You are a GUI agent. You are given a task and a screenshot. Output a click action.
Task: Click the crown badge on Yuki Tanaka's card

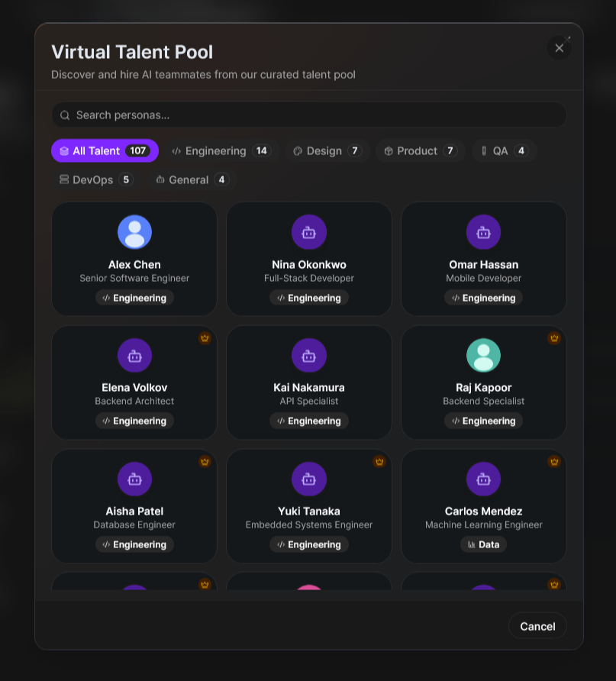(379, 462)
